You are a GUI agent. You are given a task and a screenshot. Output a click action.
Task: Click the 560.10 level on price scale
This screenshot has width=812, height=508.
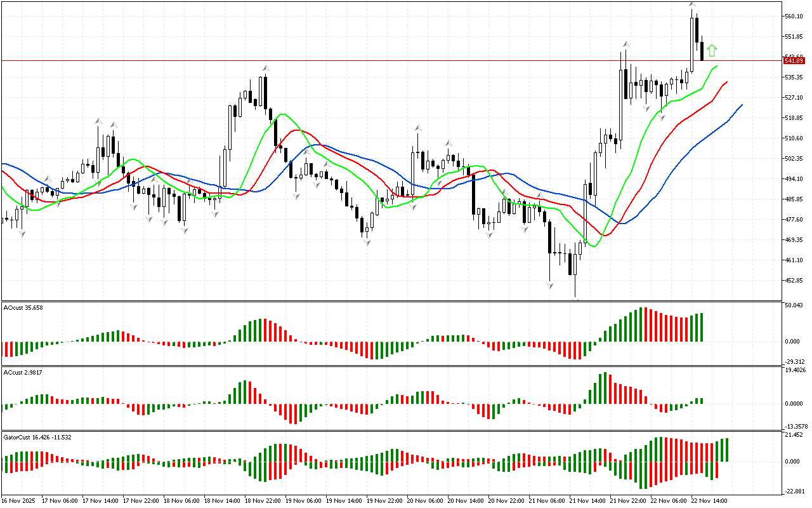(794, 17)
